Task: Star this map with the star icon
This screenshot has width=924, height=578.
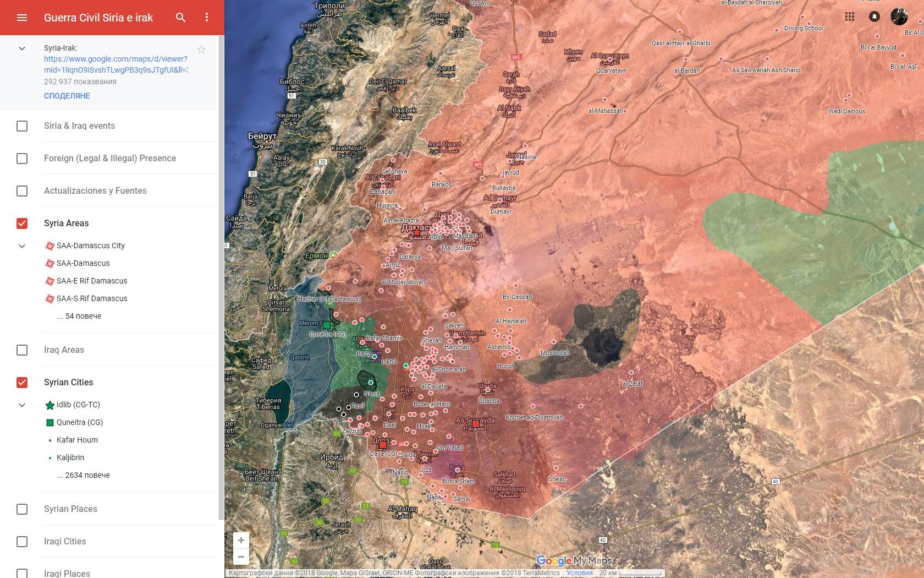Action: pyautogui.click(x=201, y=50)
